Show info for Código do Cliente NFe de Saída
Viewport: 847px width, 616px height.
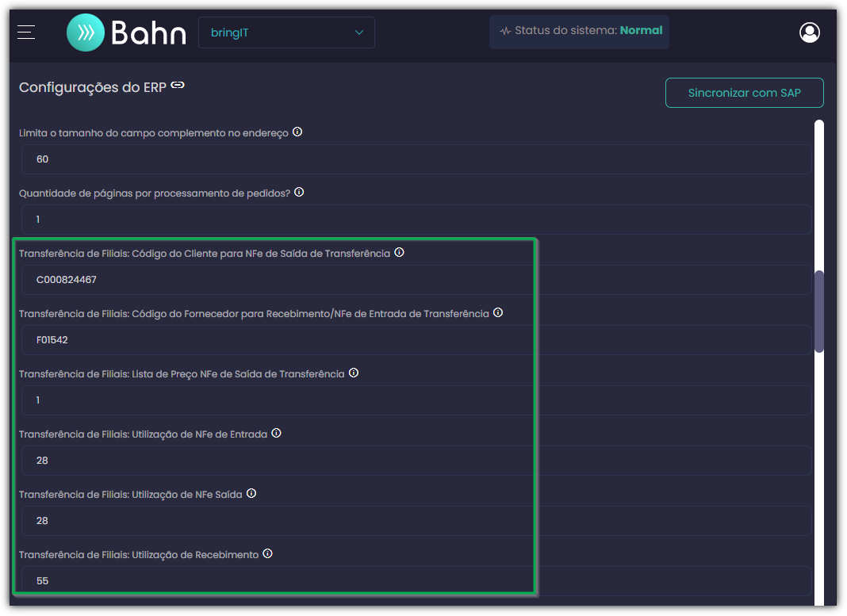click(399, 253)
